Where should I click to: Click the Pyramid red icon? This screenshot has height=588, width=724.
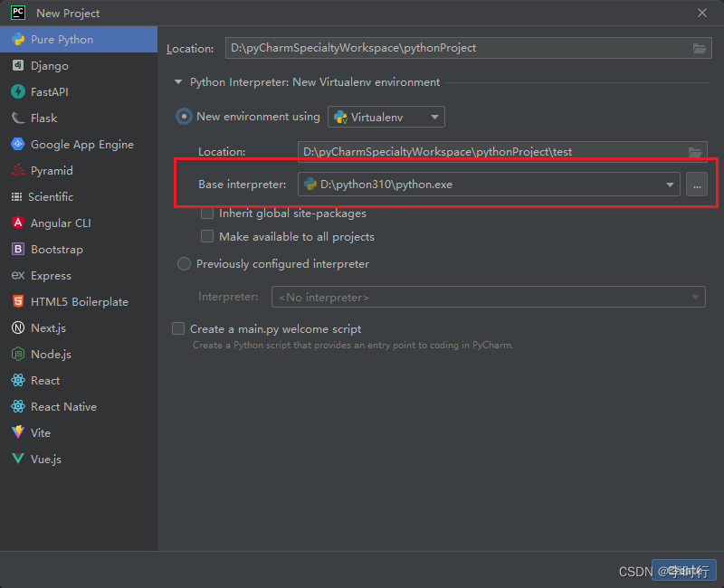(x=18, y=171)
